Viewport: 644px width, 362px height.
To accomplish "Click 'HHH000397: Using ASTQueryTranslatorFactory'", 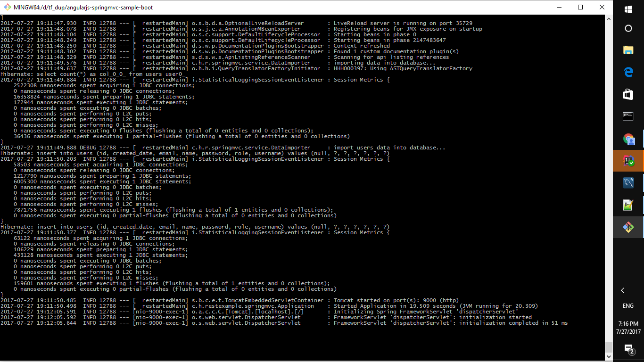I will tap(403, 68).
